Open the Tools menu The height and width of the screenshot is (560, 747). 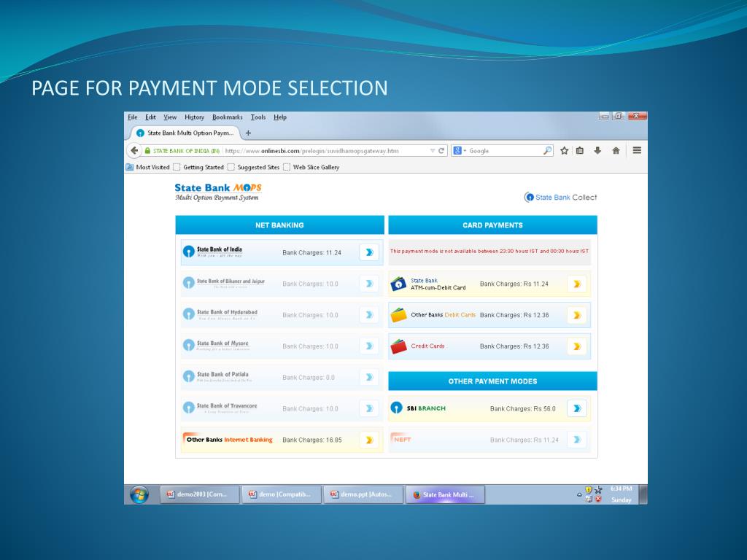click(258, 117)
